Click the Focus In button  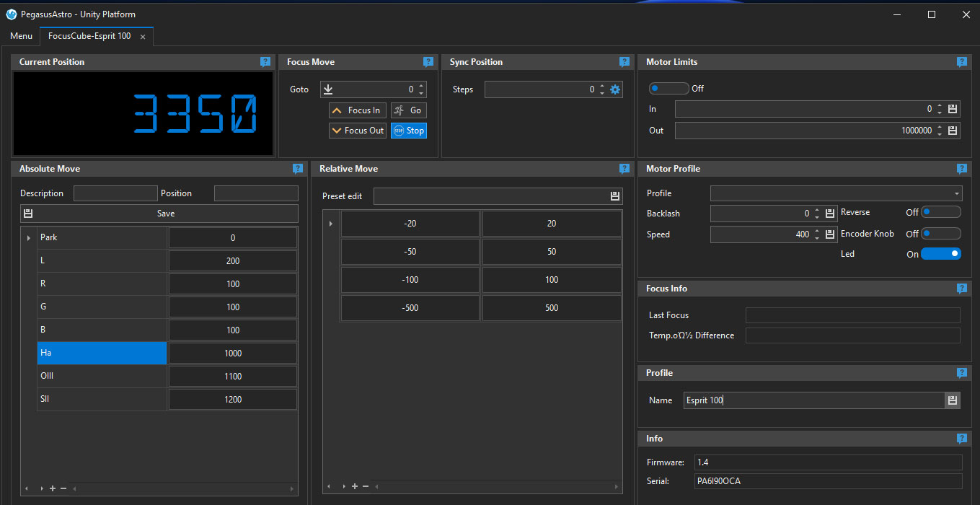358,110
